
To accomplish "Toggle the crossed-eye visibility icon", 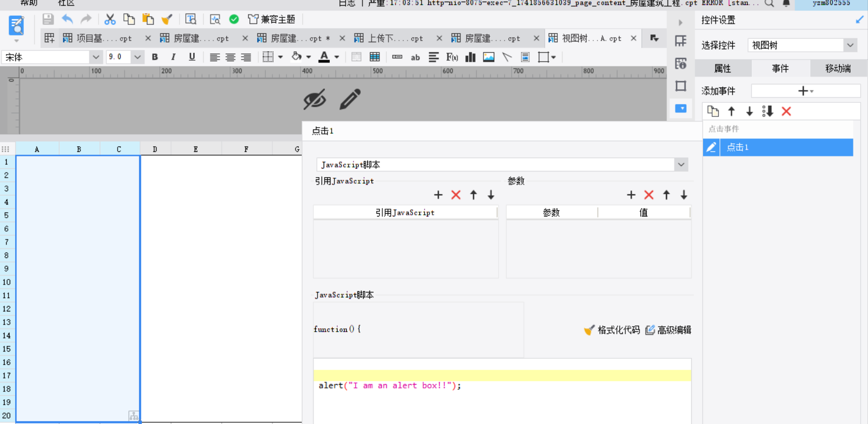I will coord(315,100).
